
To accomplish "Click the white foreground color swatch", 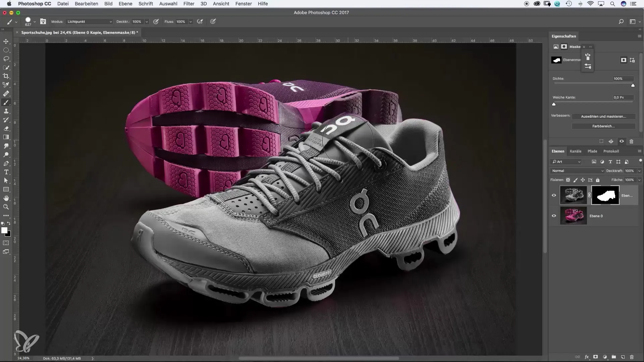I will [x=4, y=230].
